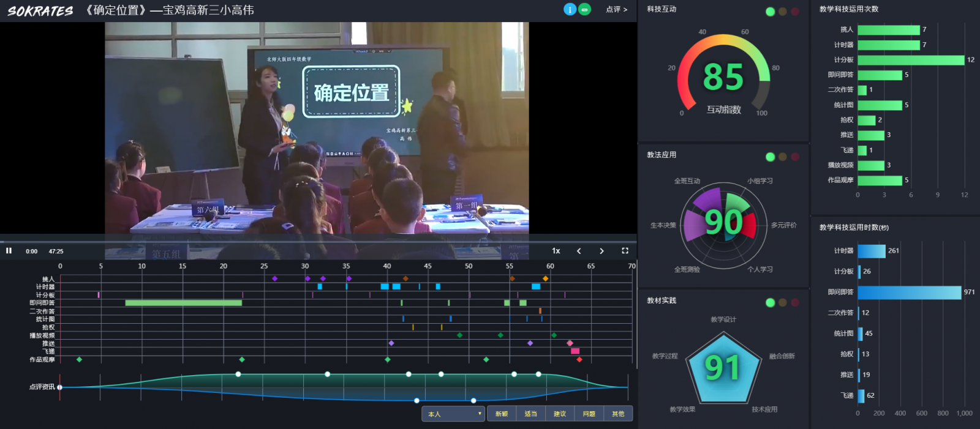This screenshot has width=980, height=429.
Task: Skip to the next video segment arrow
Action: (x=601, y=251)
